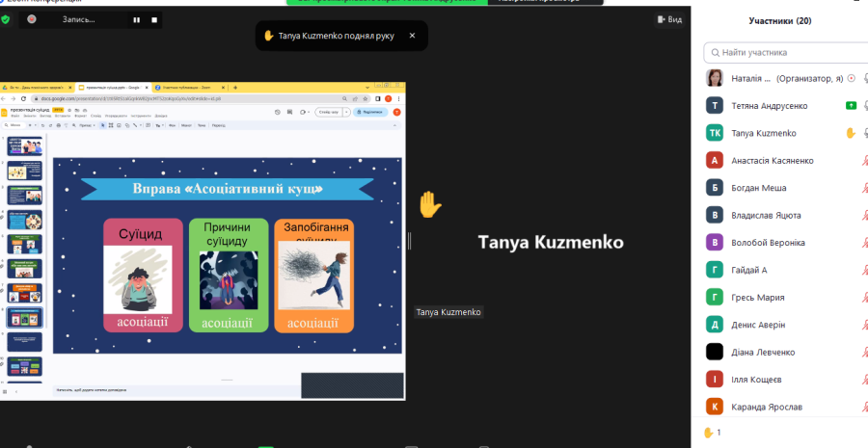
Task: Click the raised hands counter at panel bottom
Action: click(712, 433)
